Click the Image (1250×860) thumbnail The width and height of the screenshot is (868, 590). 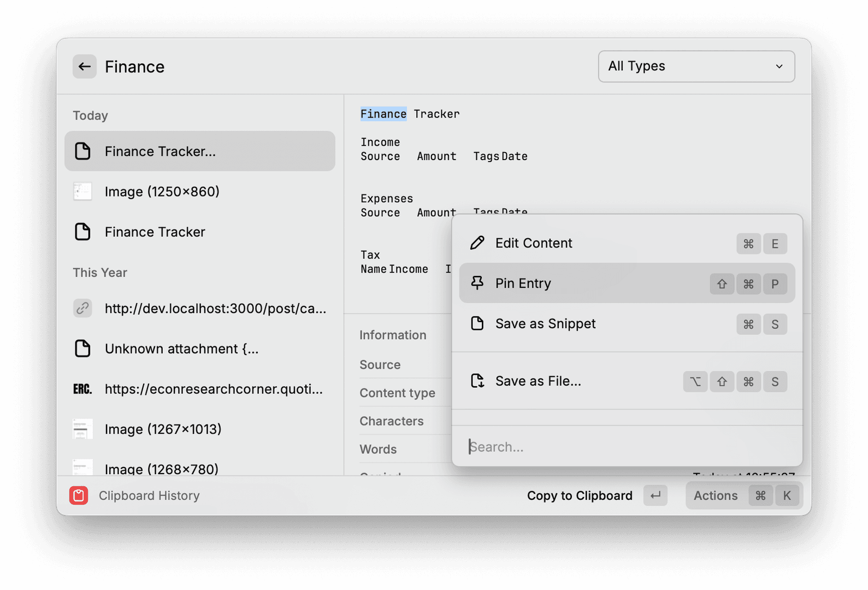pos(82,192)
